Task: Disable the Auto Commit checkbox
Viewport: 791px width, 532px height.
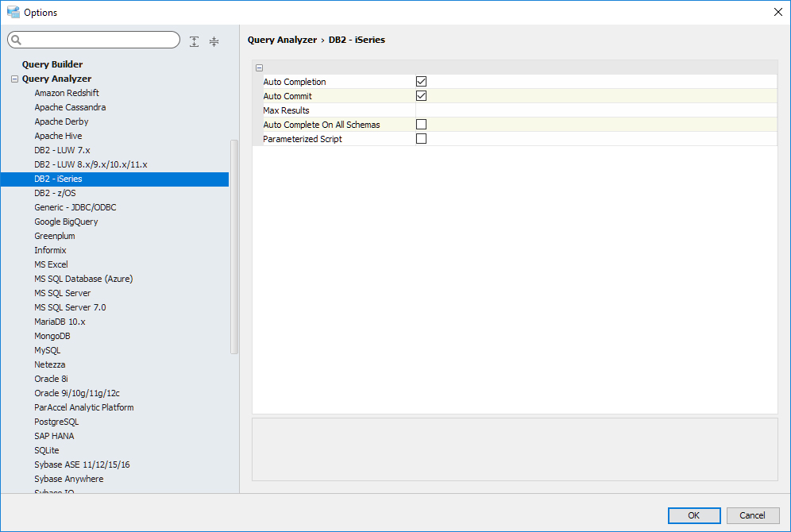Action: coord(422,95)
